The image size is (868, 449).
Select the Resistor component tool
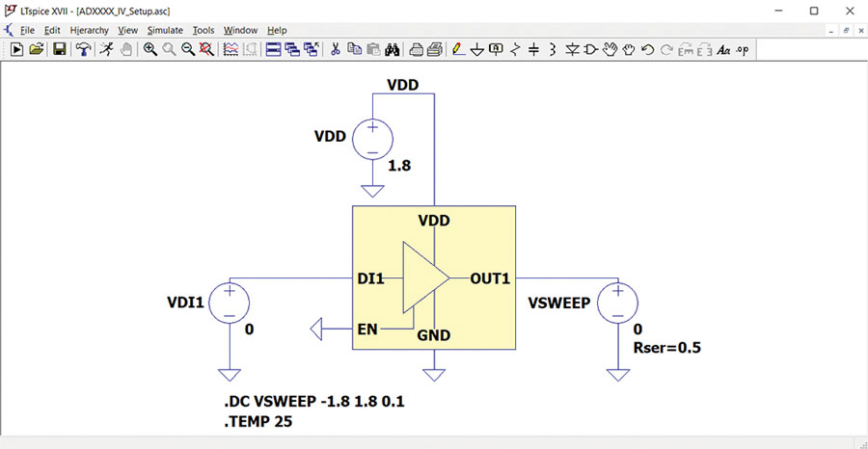pos(515,50)
